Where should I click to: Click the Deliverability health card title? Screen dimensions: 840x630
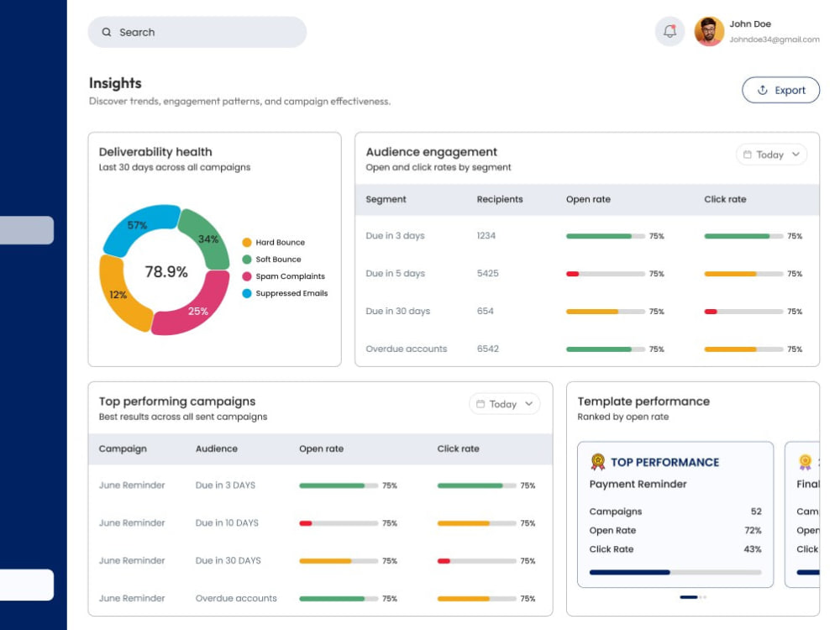[155, 152]
